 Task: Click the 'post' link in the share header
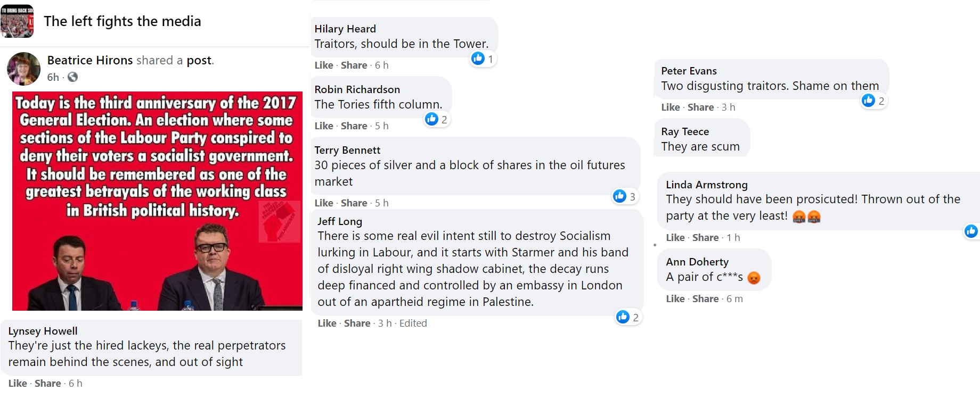(x=199, y=61)
